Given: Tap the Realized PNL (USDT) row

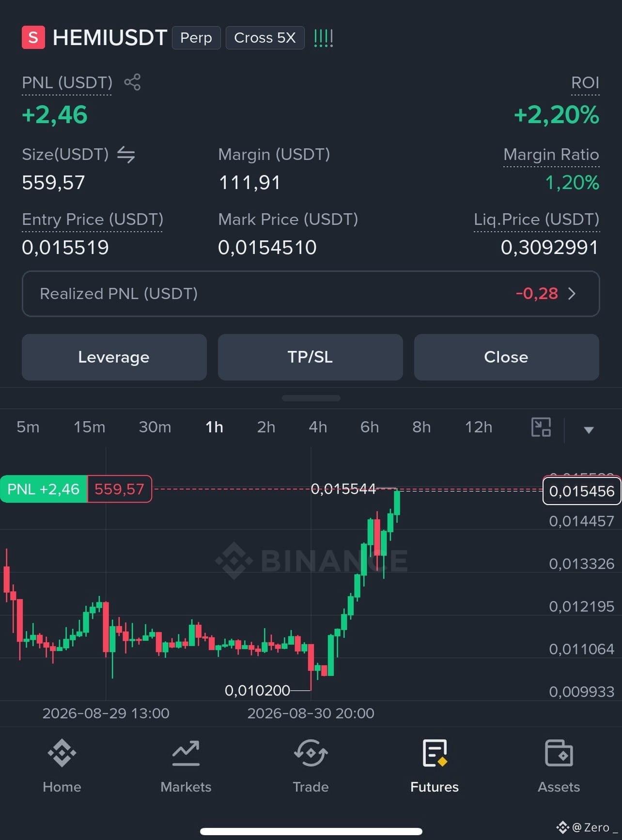Looking at the screenshot, I should 311,294.
